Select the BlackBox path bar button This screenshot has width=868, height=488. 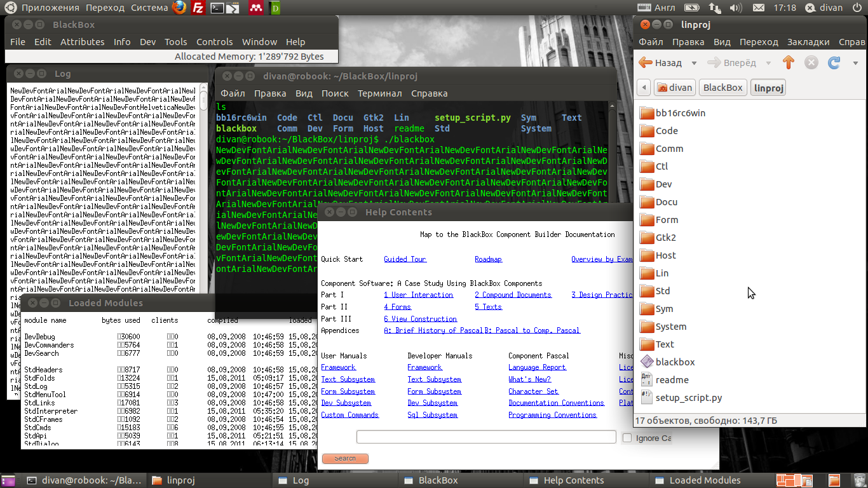click(722, 88)
